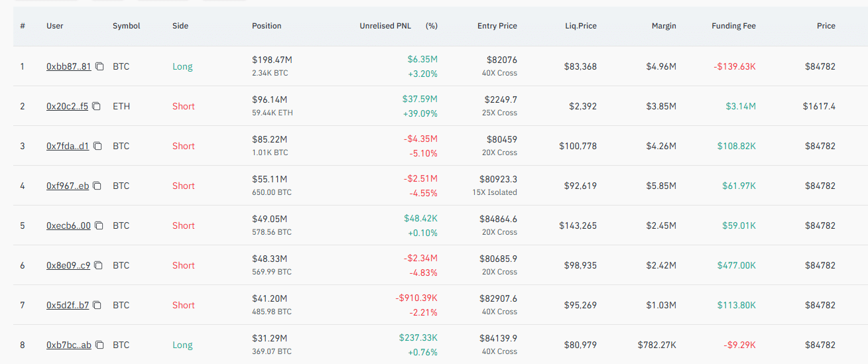This screenshot has height=364, width=868.
Task: Sort by Unrelised PNL column header
Action: [x=385, y=26]
